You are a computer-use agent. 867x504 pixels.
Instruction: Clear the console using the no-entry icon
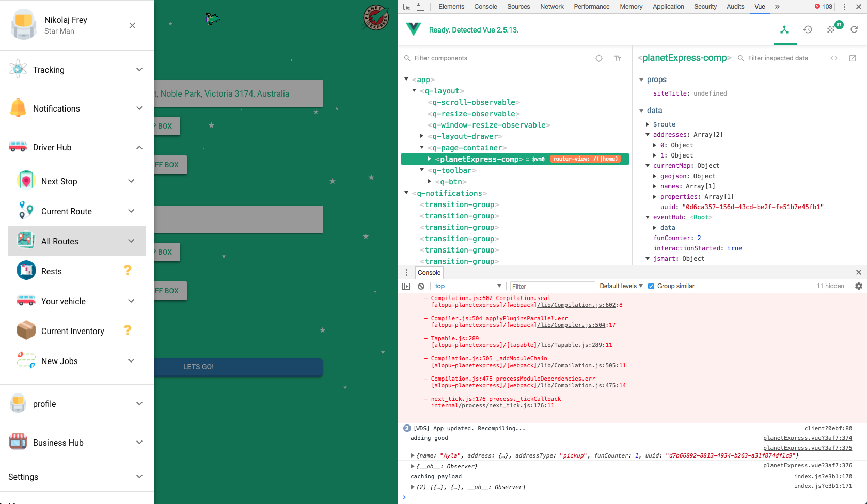coord(421,286)
